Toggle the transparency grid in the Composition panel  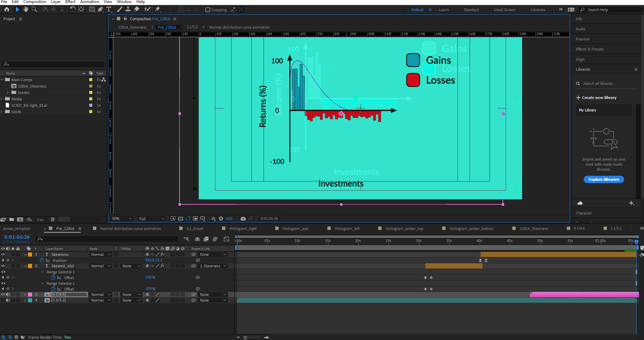pos(181,219)
